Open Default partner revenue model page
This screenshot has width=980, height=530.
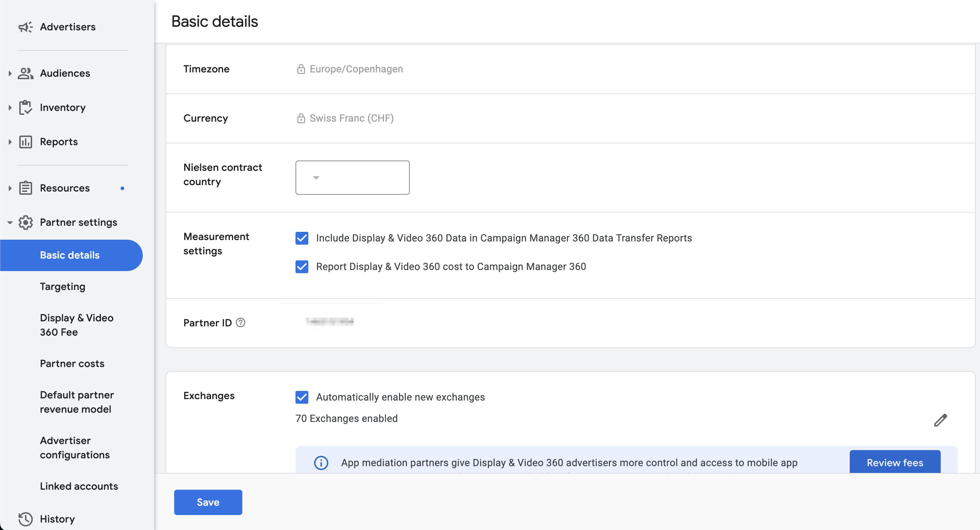coord(77,402)
